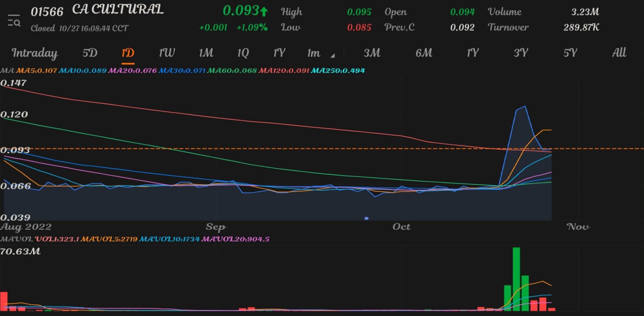Viewport: 644px width, 316px height.
Task: Set chart range to 3Y
Action: [521, 53]
